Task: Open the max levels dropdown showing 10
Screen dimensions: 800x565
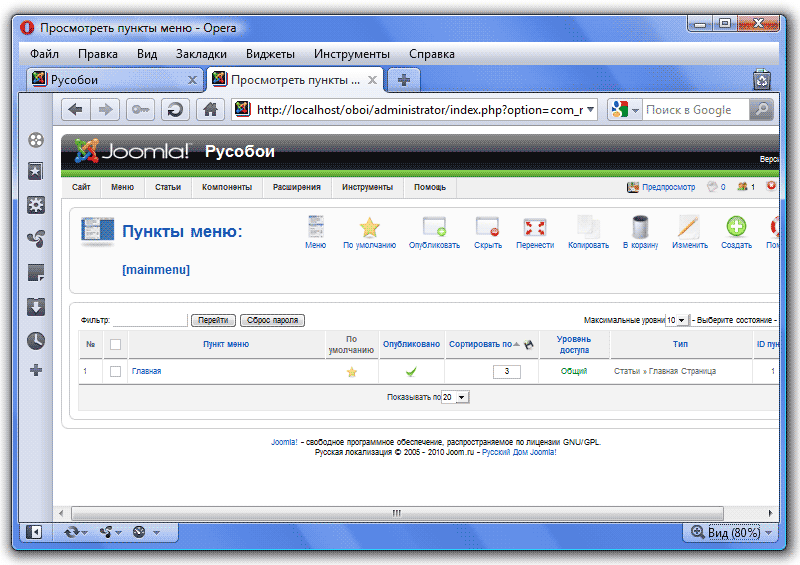Action: tap(677, 320)
